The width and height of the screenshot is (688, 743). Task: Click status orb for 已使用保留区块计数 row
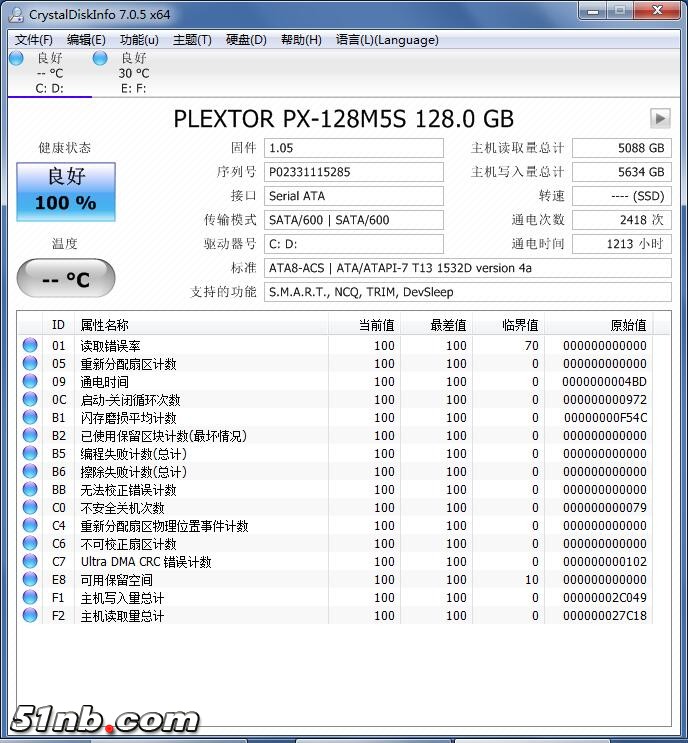(x=30, y=435)
